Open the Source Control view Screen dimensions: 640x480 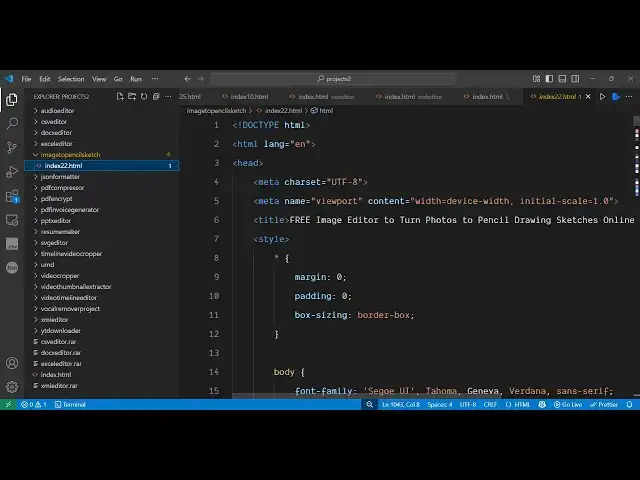(12, 147)
